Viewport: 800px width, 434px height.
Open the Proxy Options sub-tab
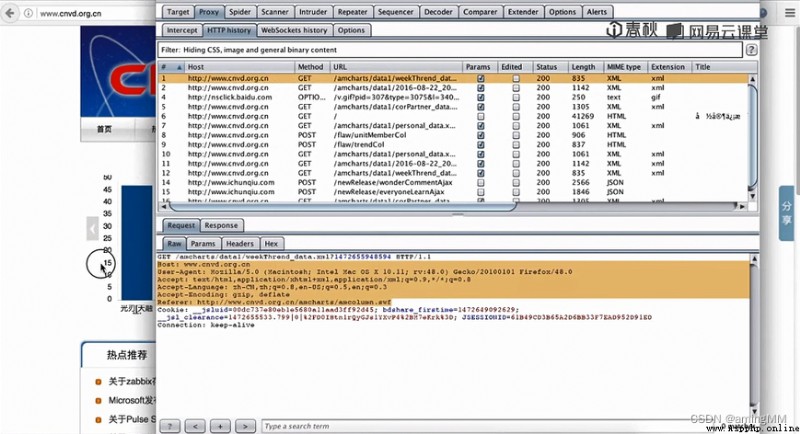coord(351,30)
